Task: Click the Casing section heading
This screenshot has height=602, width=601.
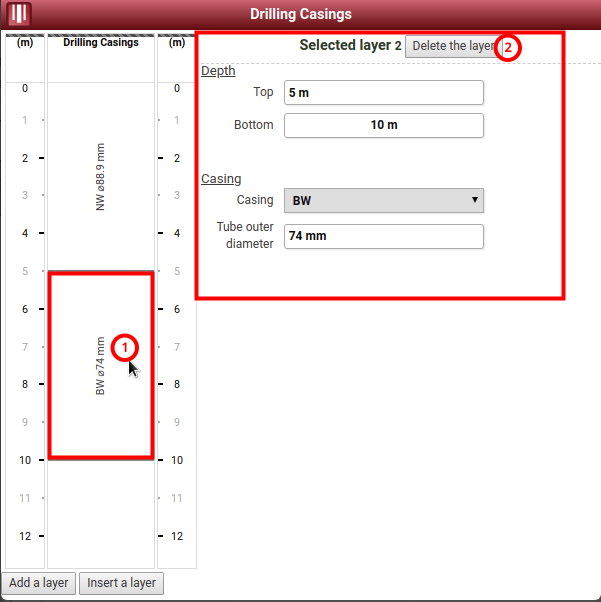Action: tap(221, 179)
